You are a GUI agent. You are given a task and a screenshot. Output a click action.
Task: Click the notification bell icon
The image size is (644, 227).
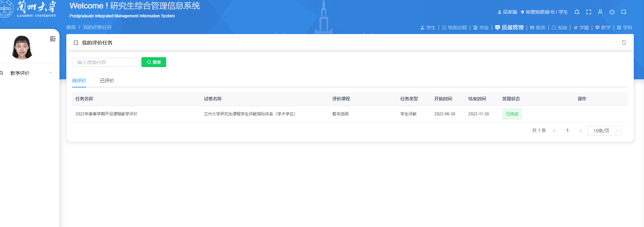(577, 12)
